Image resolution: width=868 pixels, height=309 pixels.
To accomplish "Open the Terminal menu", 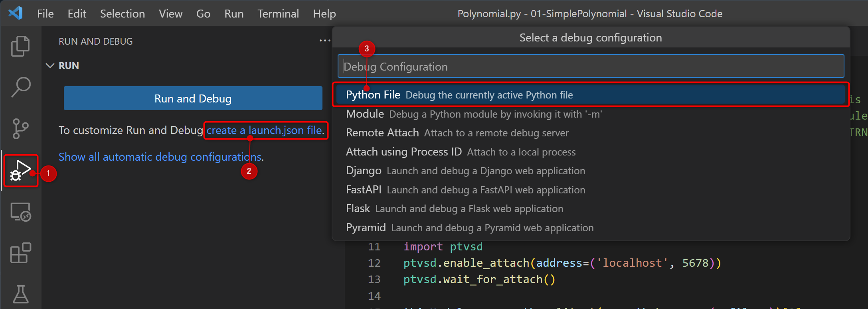I will (278, 14).
